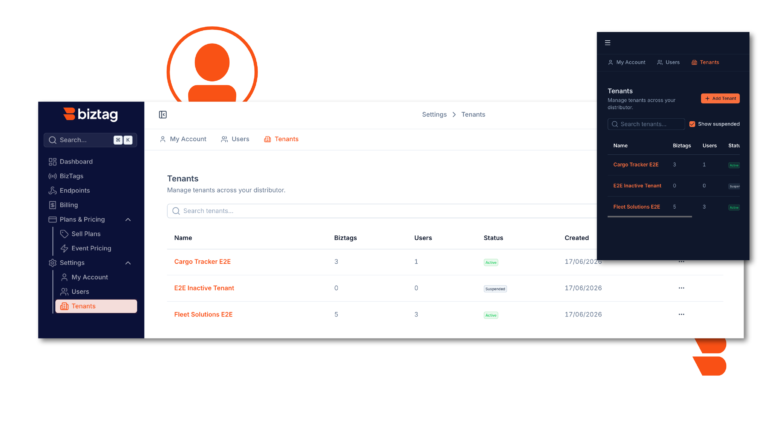Select My Account tab in dark panel
Screen dimensions: 782x440
tap(626, 62)
